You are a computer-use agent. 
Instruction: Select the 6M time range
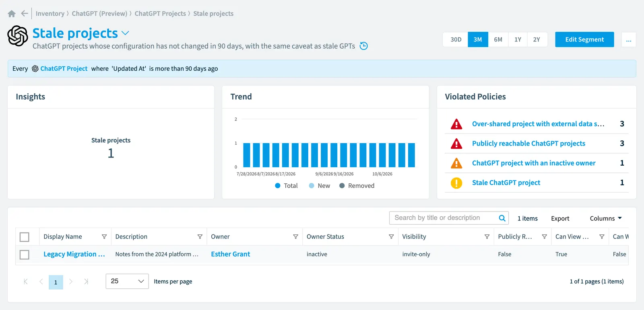[x=498, y=39]
